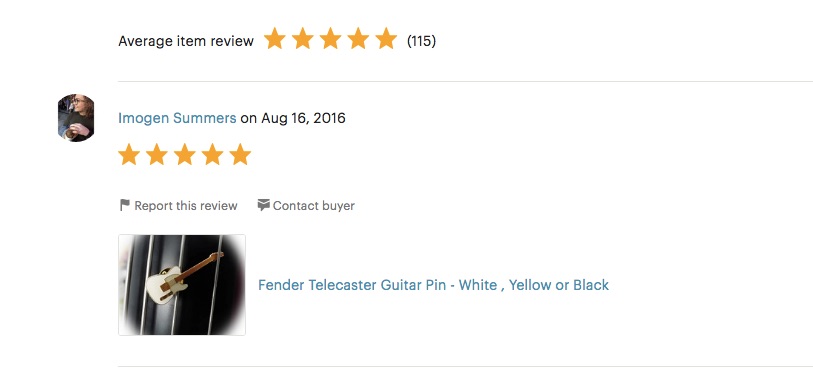Open the guitar pin product thumbnail
813x369 pixels.
(x=182, y=285)
